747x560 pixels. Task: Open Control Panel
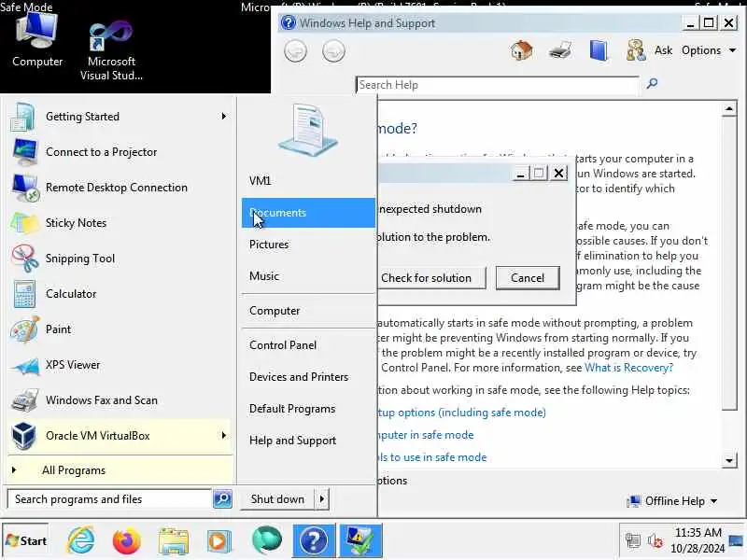(x=308, y=345)
